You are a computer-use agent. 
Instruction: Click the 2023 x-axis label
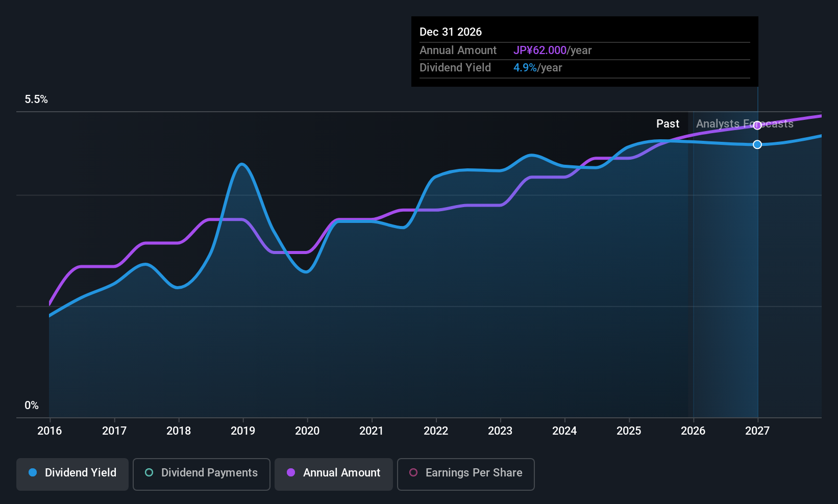point(500,431)
